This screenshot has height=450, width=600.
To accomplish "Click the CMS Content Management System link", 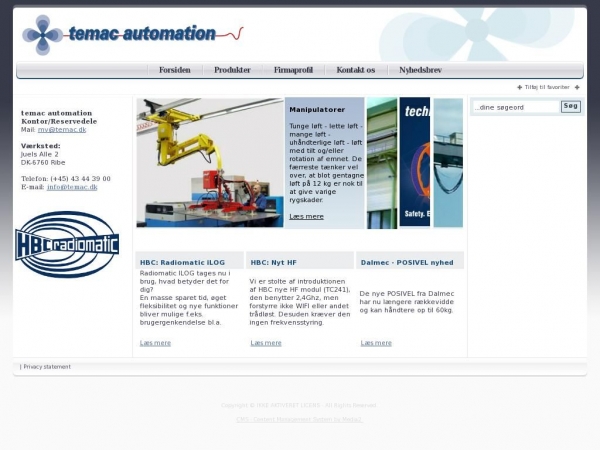I will pyautogui.click(x=299, y=419).
